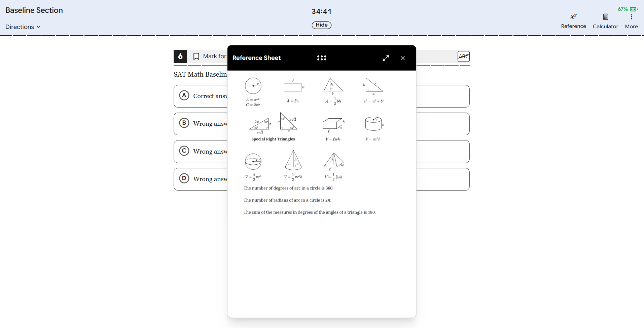Click the Baseline Section title
The width and height of the screenshot is (644, 328).
pos(34,10)
